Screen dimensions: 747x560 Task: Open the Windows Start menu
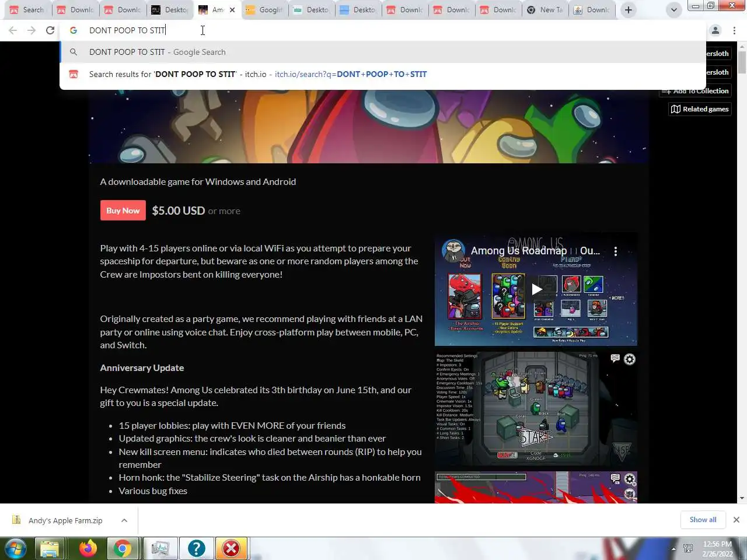tap(16, 548)
